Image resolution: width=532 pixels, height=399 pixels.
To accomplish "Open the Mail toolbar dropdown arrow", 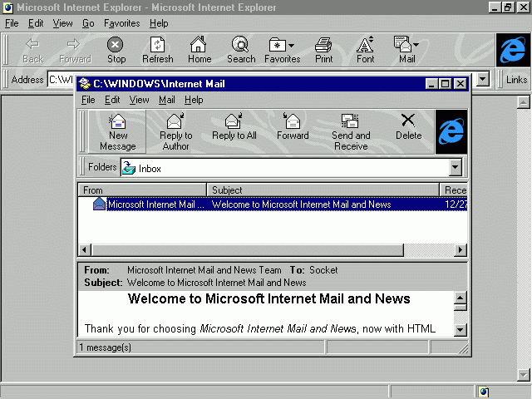I will click(x=416, y=44).
